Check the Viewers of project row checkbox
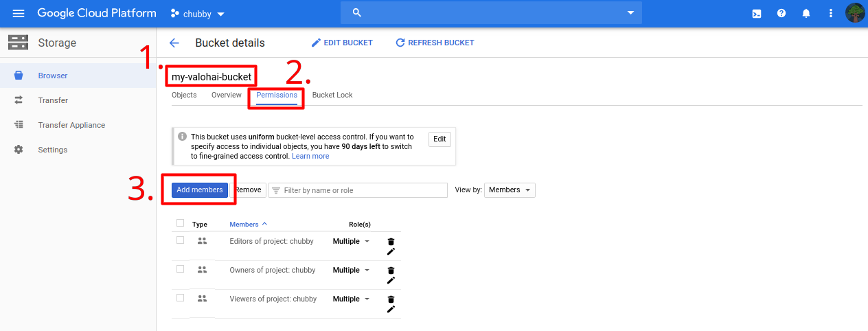 tap(180, 298)
